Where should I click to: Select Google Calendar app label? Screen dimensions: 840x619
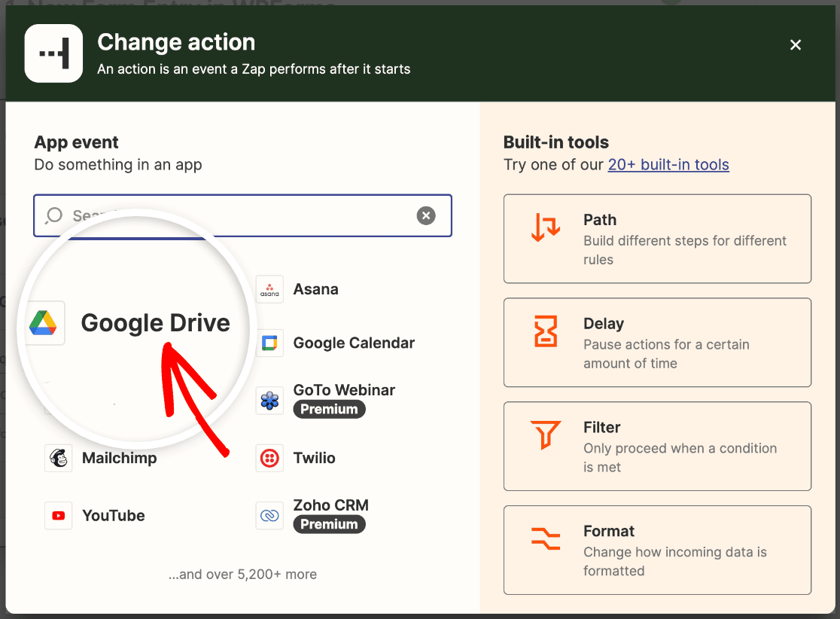coord(354,343)
